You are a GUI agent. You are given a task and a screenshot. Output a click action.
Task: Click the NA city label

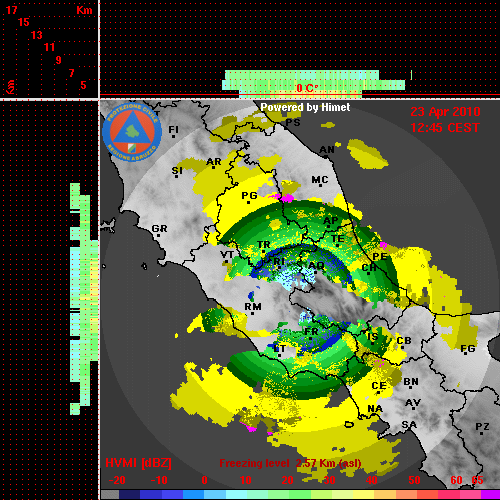[375, 409]
